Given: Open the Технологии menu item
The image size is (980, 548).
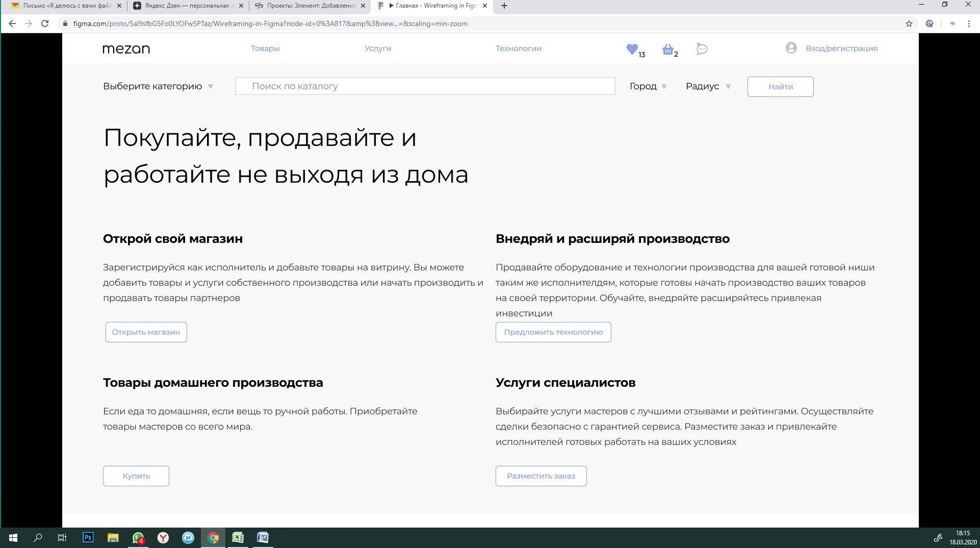Looking at the screenshot, I should click(519, 48).
